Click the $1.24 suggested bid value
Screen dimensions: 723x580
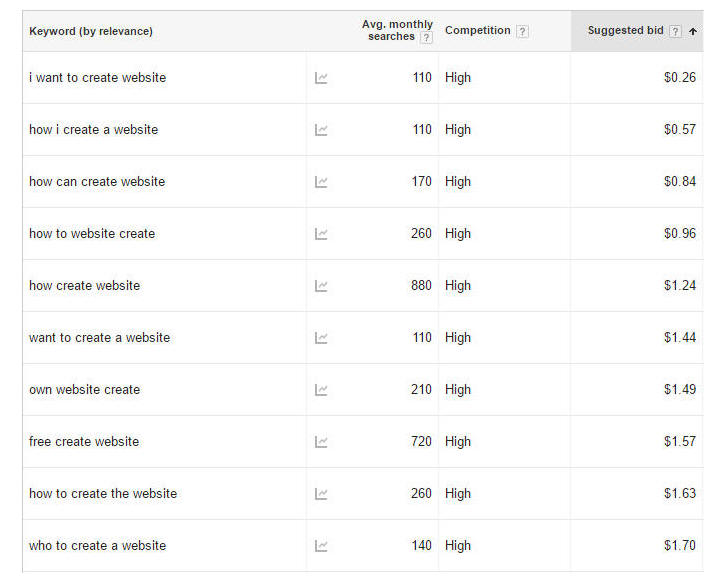click(679, 286)
